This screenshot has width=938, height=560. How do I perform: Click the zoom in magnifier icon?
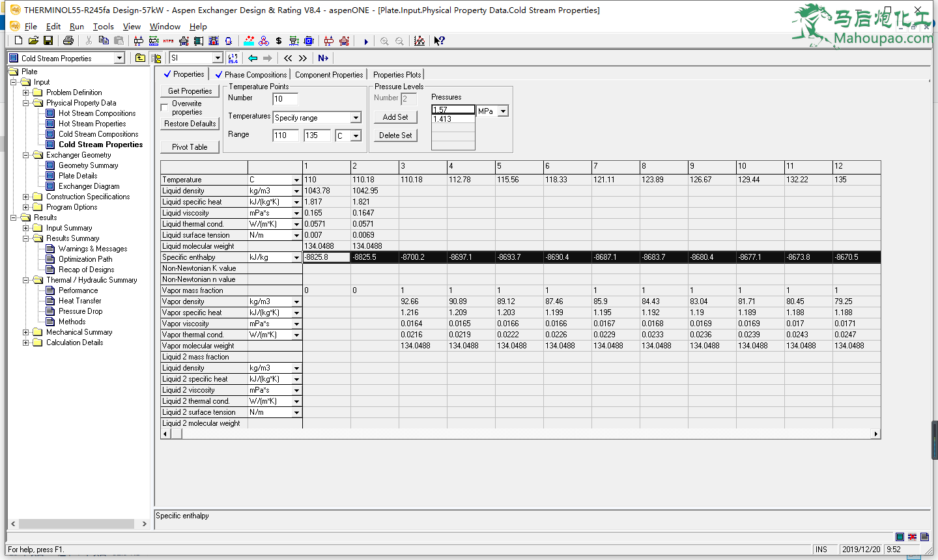(x=384, y=42)
